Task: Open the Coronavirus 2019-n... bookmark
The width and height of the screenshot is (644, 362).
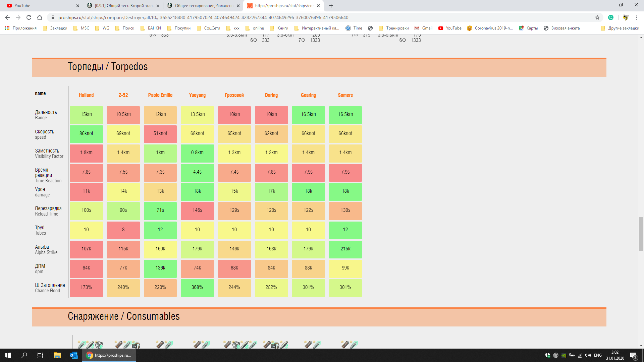Action: [x=490, y=28]
